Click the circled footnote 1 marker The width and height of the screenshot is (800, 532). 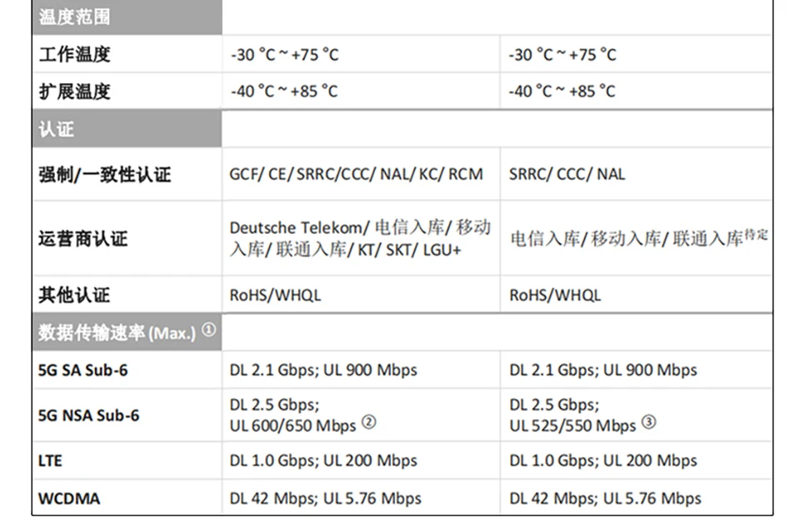[x=208, y=331]
